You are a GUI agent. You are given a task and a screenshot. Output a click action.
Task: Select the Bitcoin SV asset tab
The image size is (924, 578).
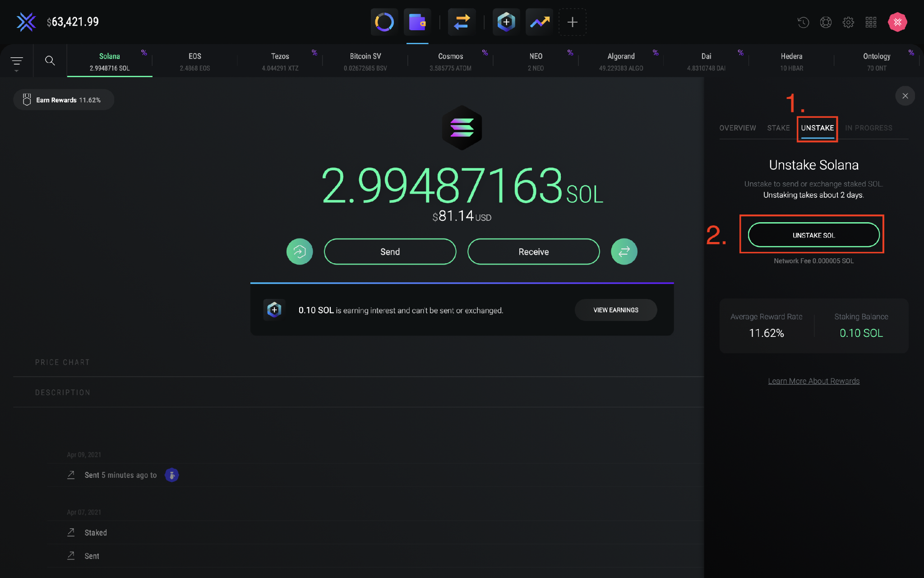365,61
